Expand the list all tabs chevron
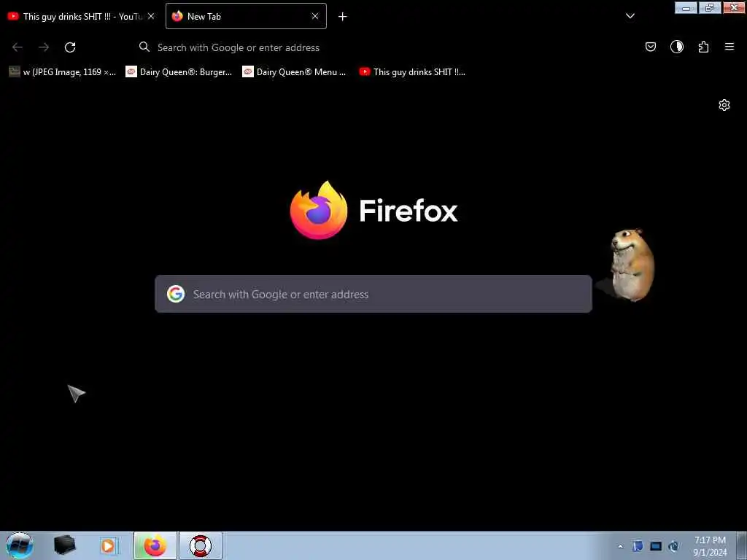 (630, 16)
